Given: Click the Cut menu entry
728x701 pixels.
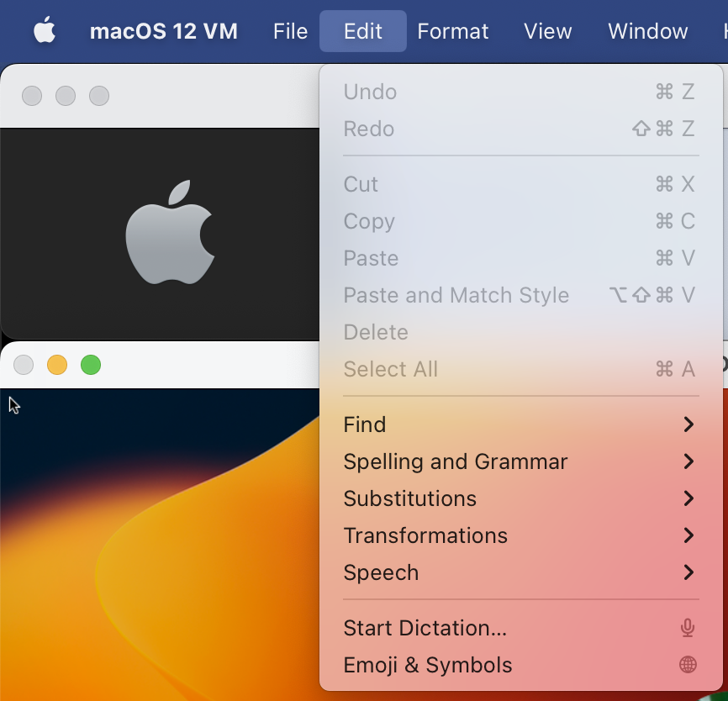Looking at the screenshot, I should click(521, 184).
